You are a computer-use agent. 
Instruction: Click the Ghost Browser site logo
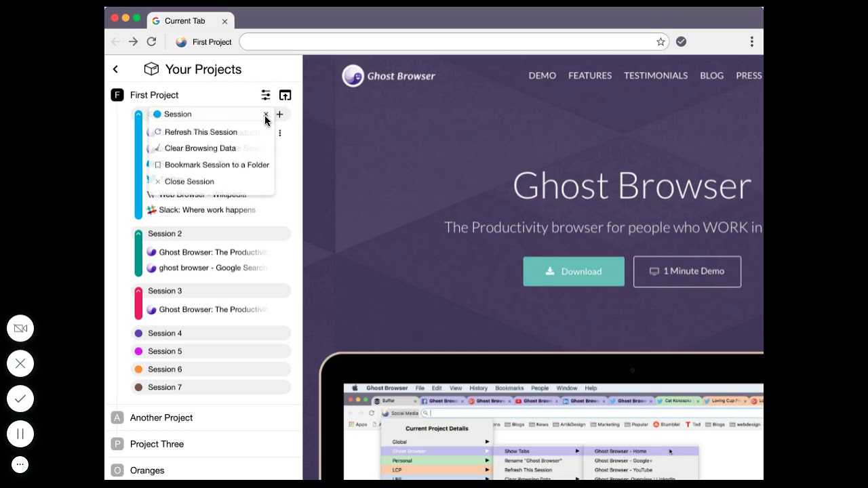pyautogui.click(x=389, y=76)
